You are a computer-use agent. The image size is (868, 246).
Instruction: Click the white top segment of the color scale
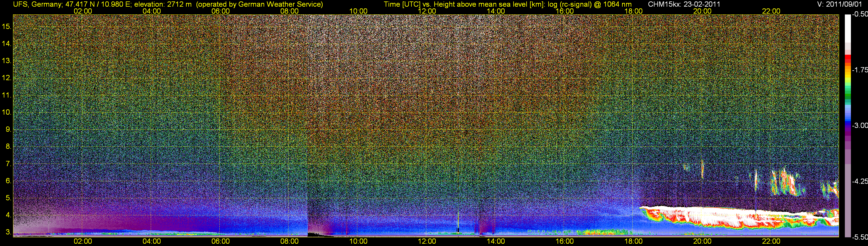848,28
